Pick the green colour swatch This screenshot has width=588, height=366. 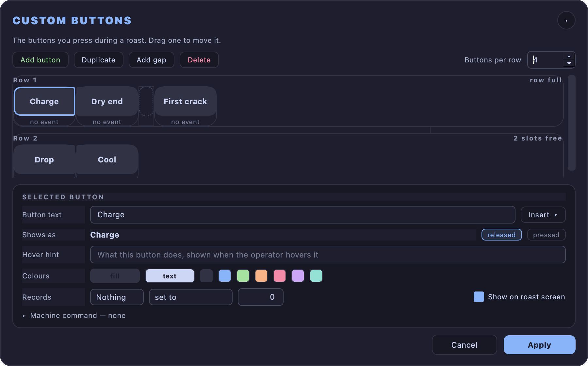tap(243, 276)
